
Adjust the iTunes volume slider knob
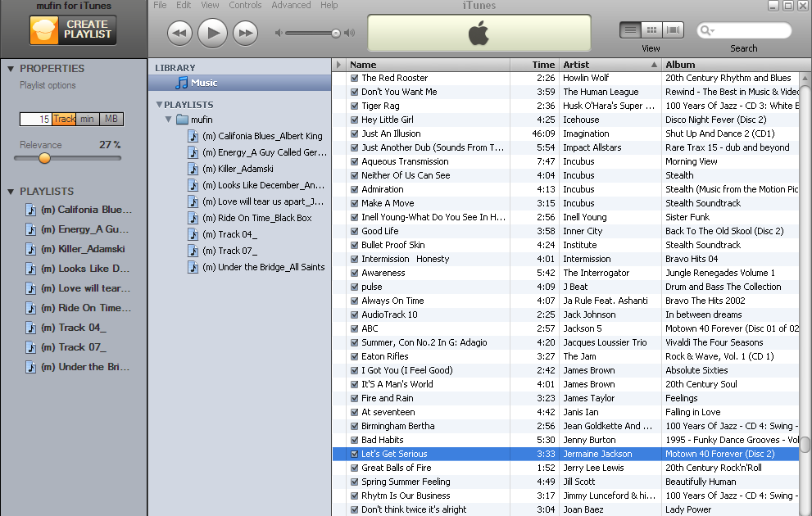pyautogui.click(x=336, y=33)
